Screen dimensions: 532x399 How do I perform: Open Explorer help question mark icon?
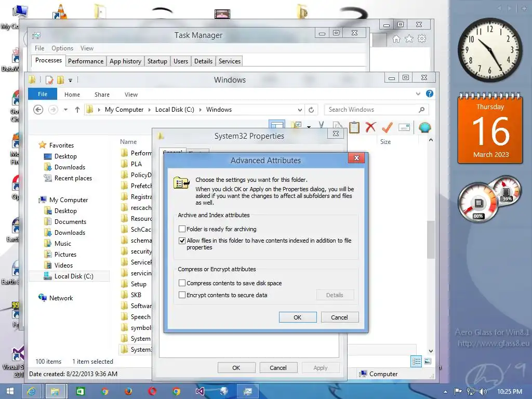coord(430,94)
